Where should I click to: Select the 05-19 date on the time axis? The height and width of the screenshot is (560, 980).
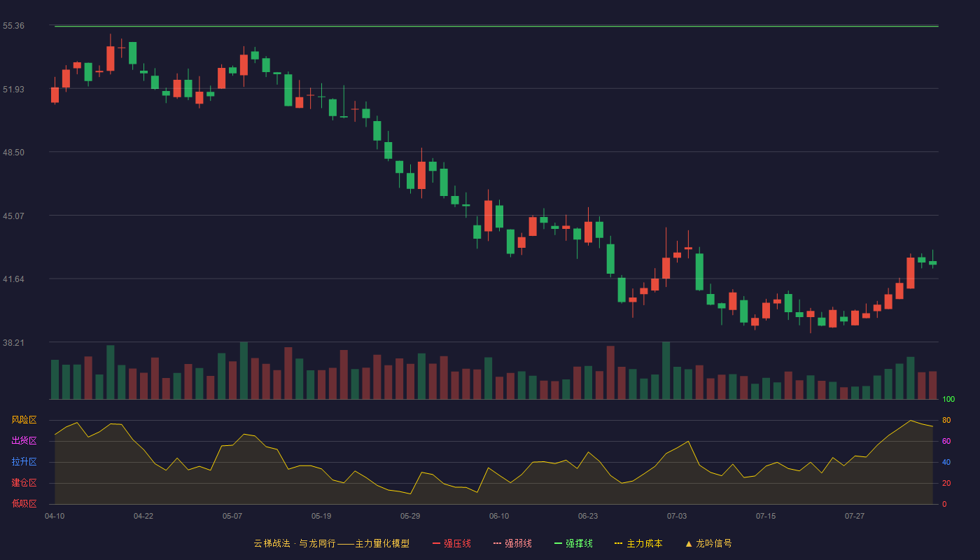[321, 516]
